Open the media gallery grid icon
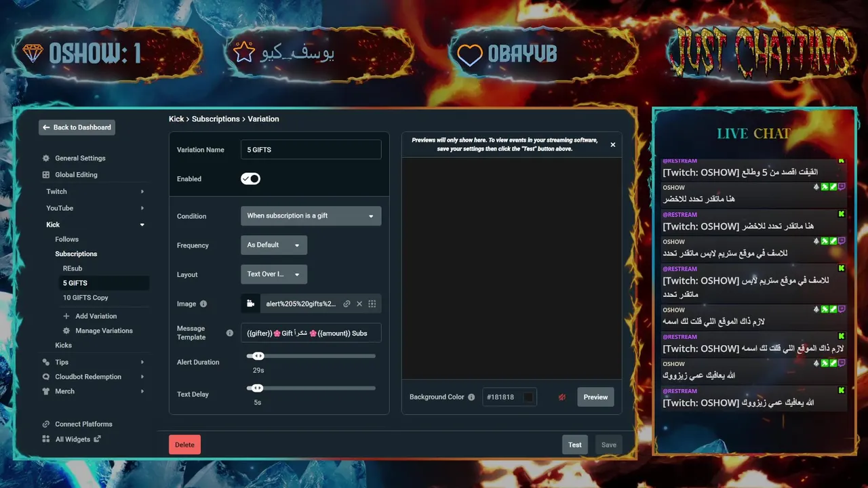This screenshot has height=488, width=868. (372, 304)
